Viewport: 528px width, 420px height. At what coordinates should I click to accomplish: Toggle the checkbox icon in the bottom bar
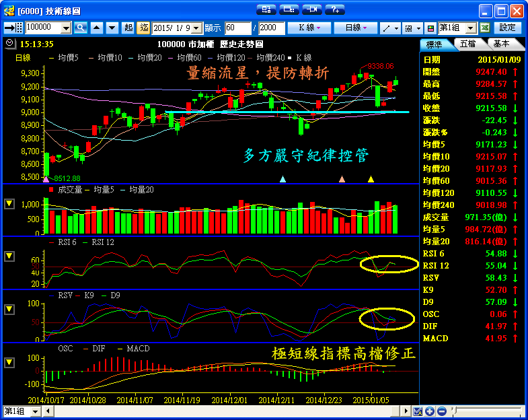click(418, 411)
